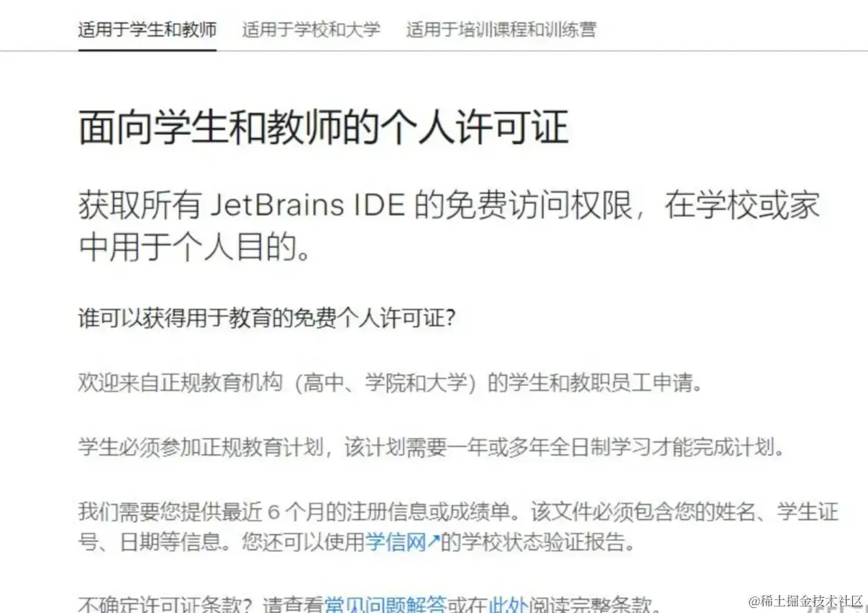This screenshot has width=868, height=613.
Task: Click the paragraph starting 学生必须参加正规教育计划
Action: pos(430,447)
